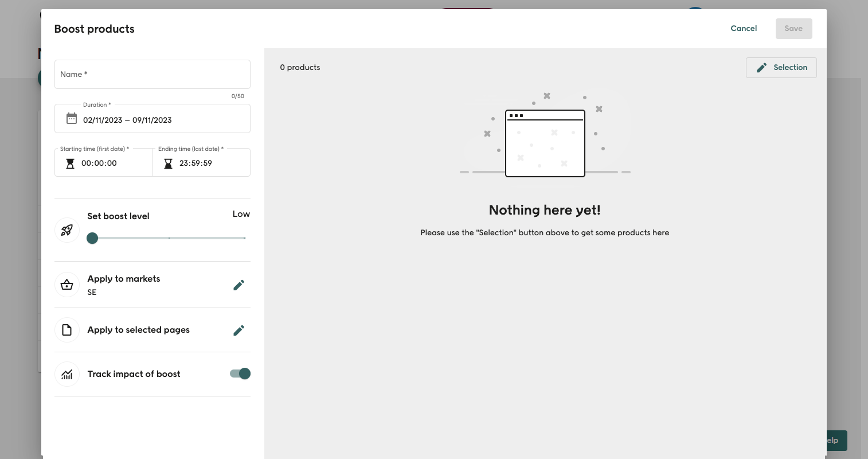Click the Cancel button
Viewport: 868px width, 459px height.
pos(744,29)
